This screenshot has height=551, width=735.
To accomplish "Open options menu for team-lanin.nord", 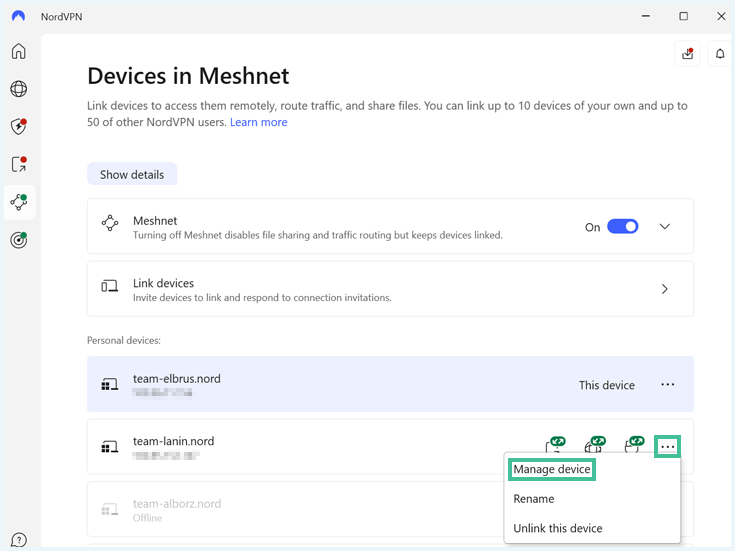I will [x=668, y=446].
